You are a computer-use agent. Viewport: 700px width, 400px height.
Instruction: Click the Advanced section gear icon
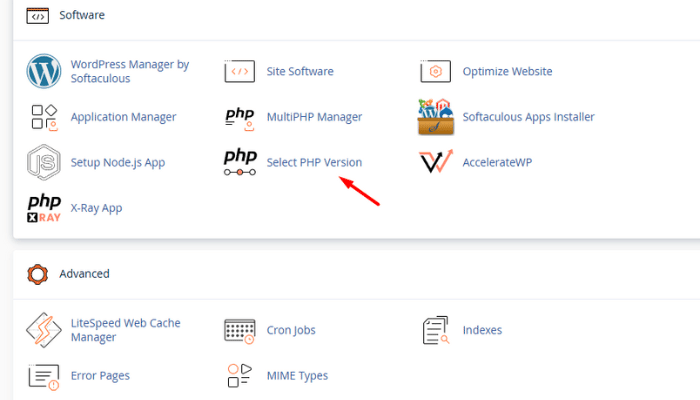(x=38, y=274)
